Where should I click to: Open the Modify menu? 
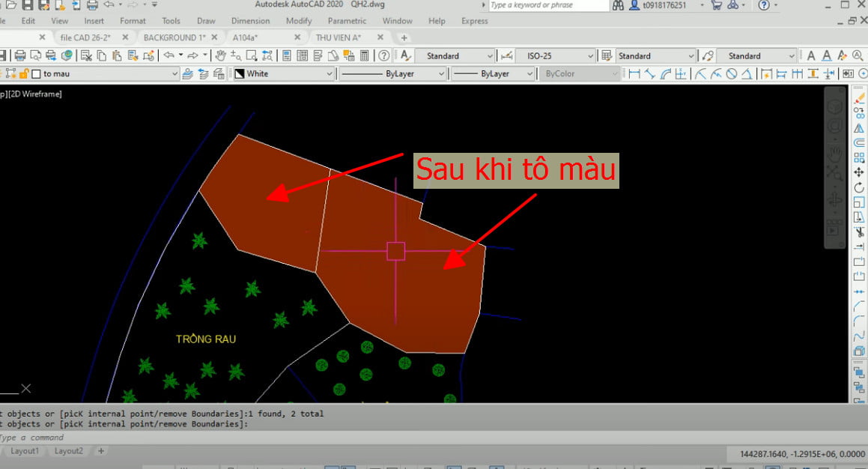tap(299, 20)
